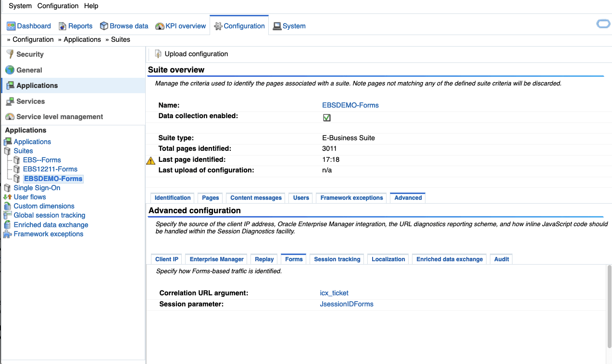This screenshot has width=612, height=364.
Task: Click the EBS--Forms suite icon
Action: pos(17,160)
